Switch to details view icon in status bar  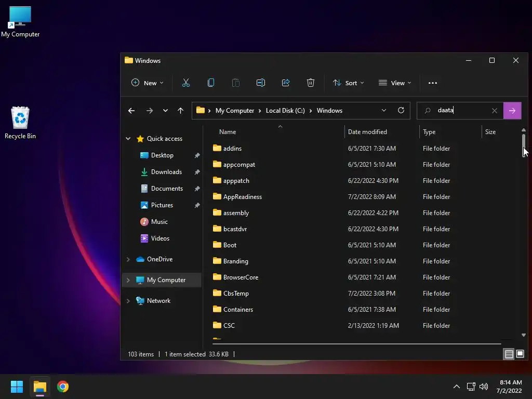(509, 354)
